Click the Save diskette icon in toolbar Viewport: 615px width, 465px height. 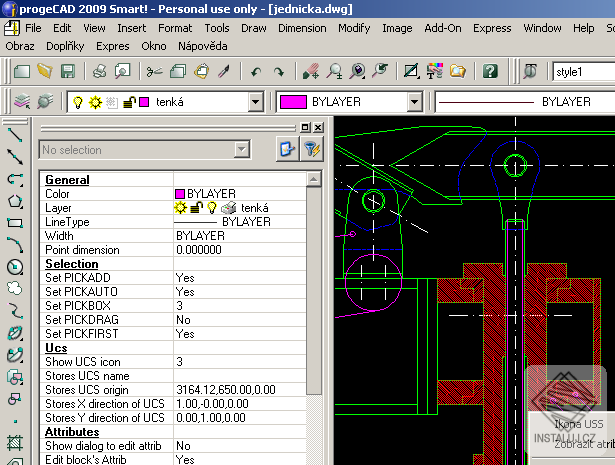pyautogui.click(x=68, y=71)
